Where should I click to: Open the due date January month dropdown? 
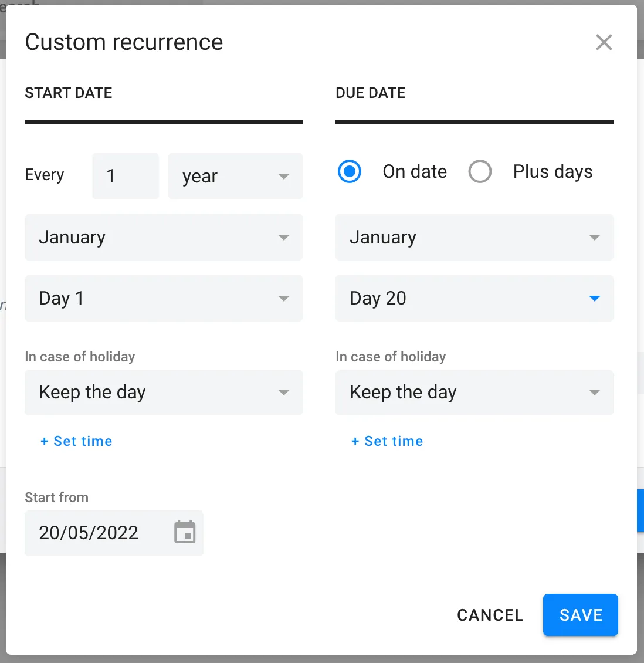point(474,237)
